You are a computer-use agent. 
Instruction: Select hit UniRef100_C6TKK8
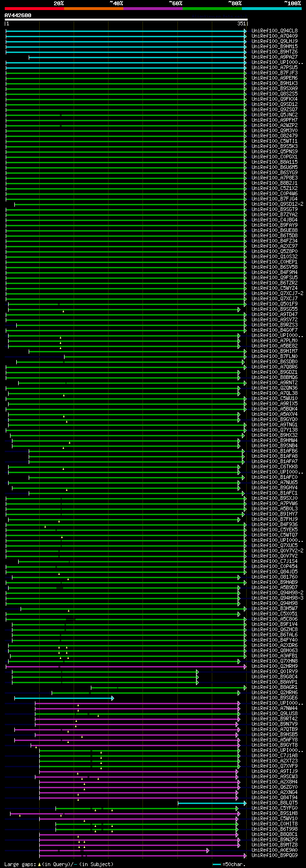click(x=274, y=467)
